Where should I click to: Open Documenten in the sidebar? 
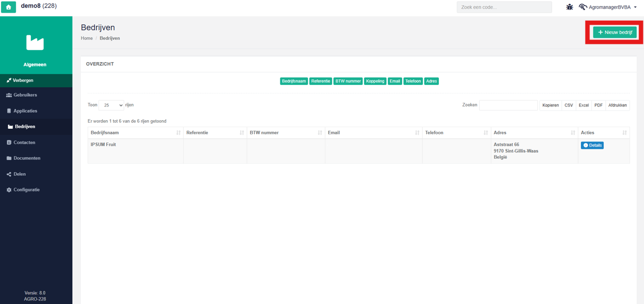pos(36,158)
